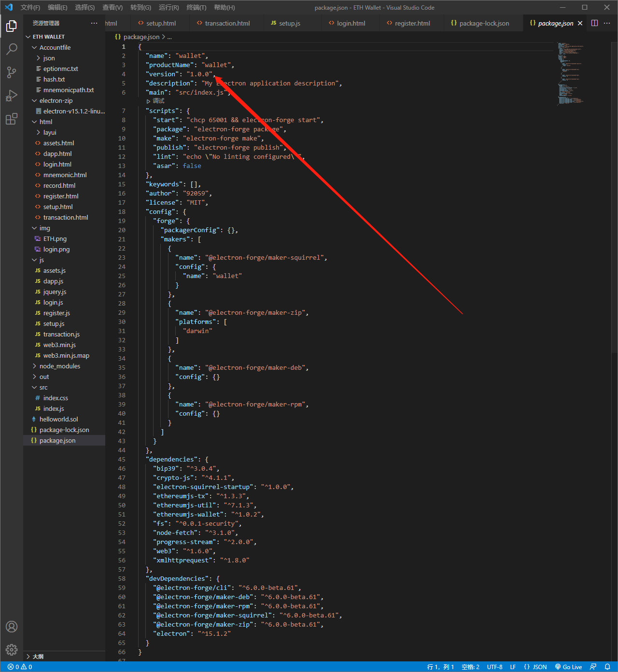The image size is (618, 672).
Task: Expand the node_modules folder
Action: (x=59, y=366)
